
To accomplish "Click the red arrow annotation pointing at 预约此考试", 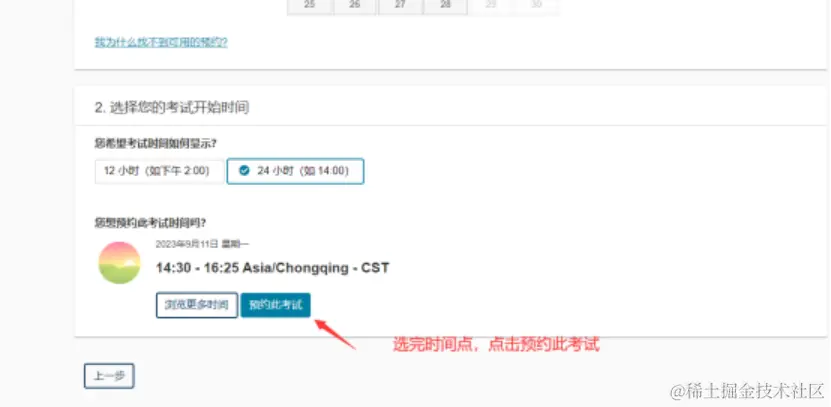I will [x=336, y=334].
